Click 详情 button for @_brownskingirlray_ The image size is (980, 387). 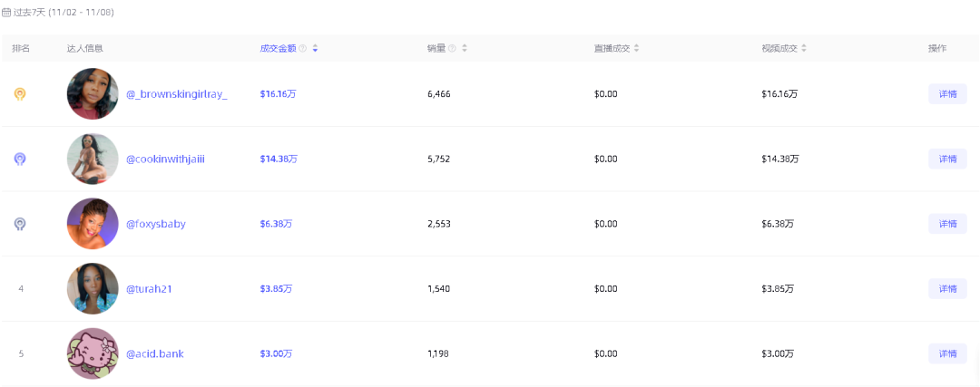947,94
